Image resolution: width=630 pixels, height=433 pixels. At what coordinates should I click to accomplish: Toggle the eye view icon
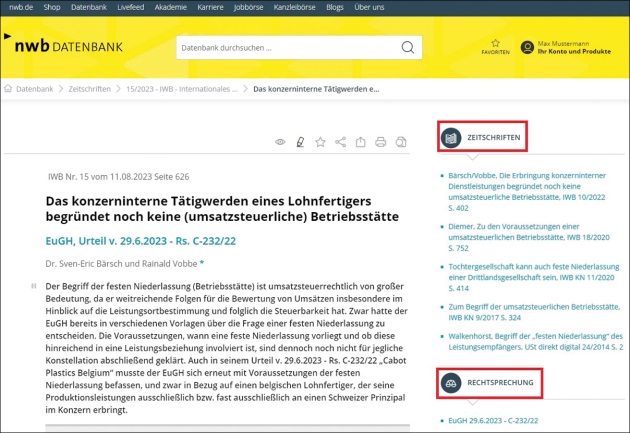click(280, 142)
